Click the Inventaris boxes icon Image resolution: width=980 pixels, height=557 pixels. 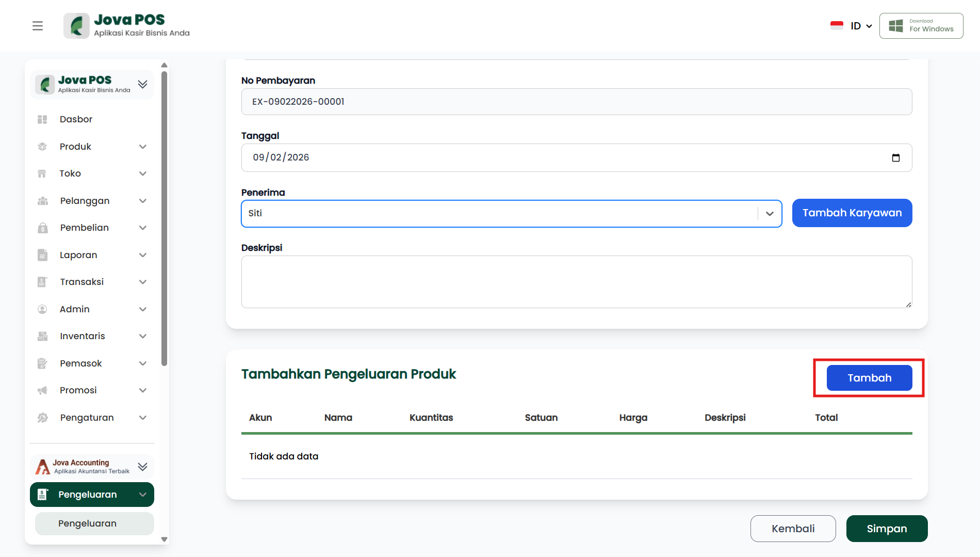tap(42, 337)
